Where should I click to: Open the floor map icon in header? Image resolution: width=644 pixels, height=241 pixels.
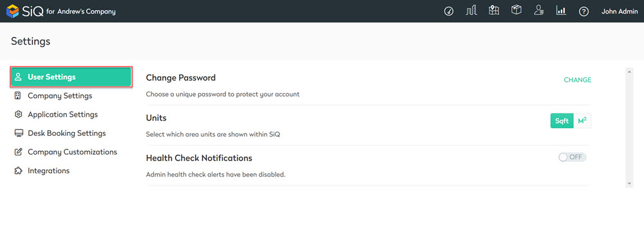[x=494, y=10]
